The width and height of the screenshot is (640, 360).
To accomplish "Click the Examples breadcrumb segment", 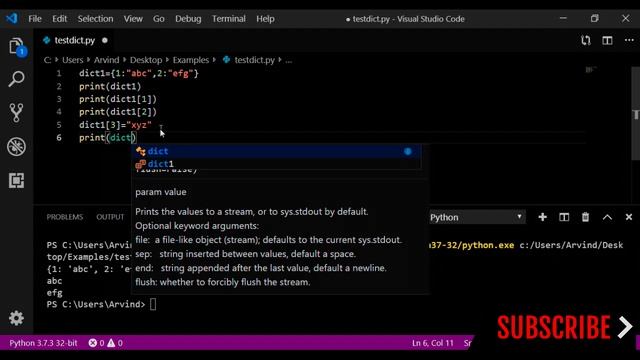I will [x=191, y=60].
